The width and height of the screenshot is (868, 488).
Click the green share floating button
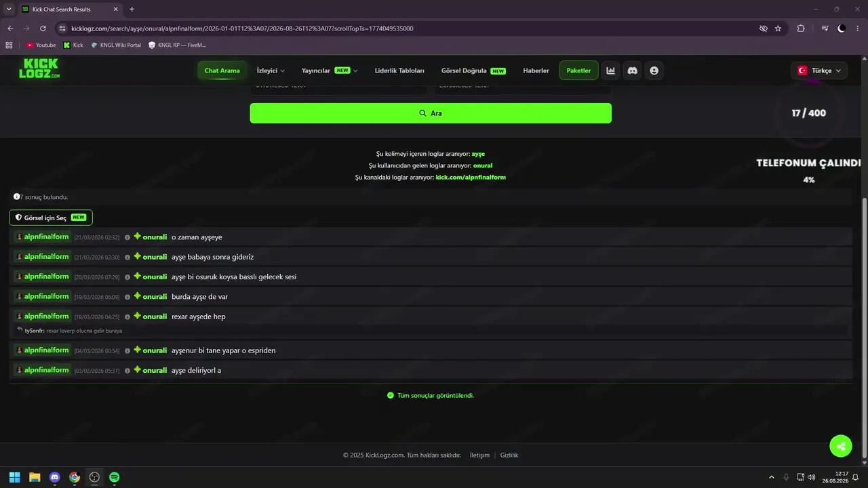tap(841, 446)
